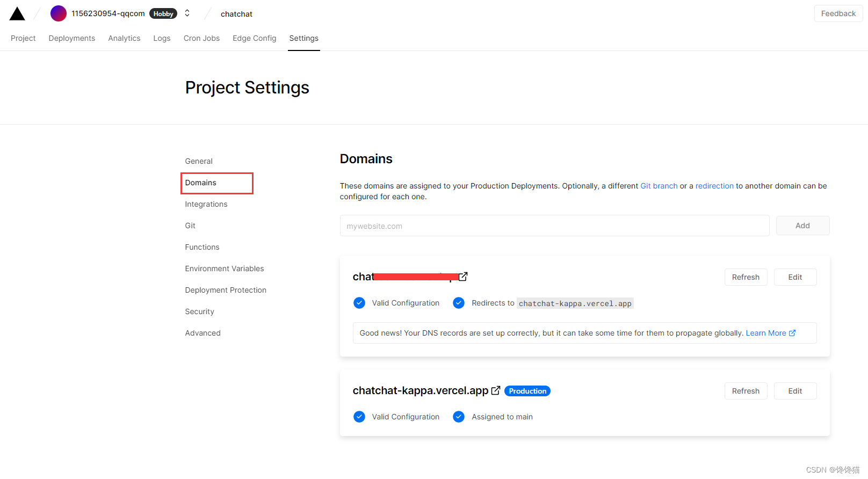868x479 pixels.
Task: Follow the Git branch link
Action: (659, 186)
